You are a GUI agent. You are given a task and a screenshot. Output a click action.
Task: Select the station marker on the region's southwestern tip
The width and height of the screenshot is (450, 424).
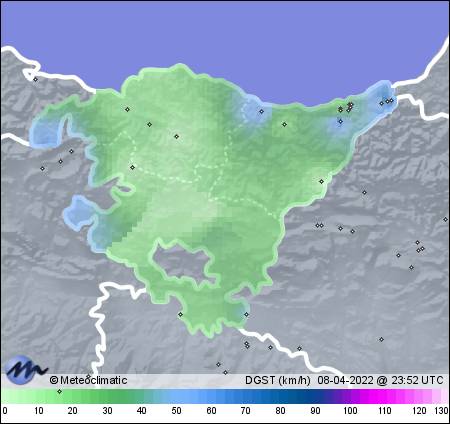(x=180, y=314)
